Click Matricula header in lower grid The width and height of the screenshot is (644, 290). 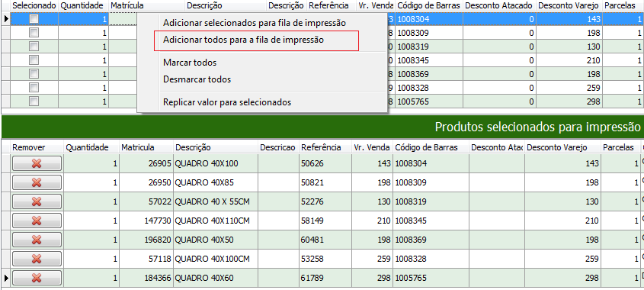[146, 147]
